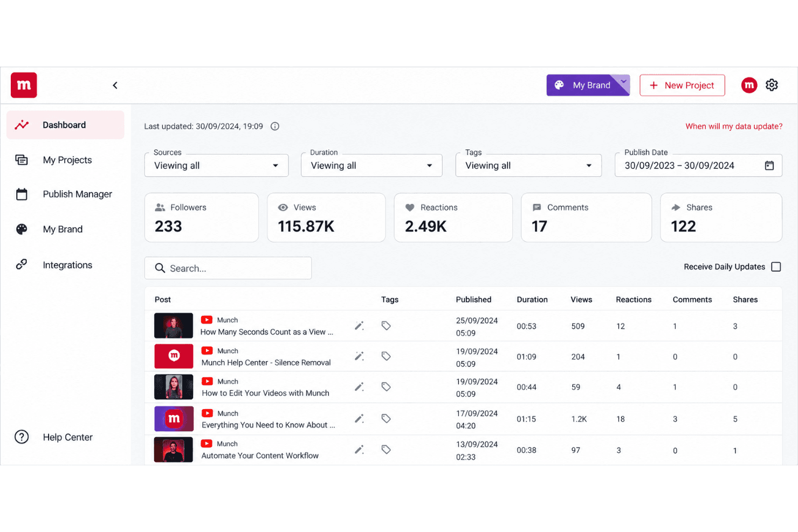
Task: Click the Followers stat card
Action: (x=202, y=218)
